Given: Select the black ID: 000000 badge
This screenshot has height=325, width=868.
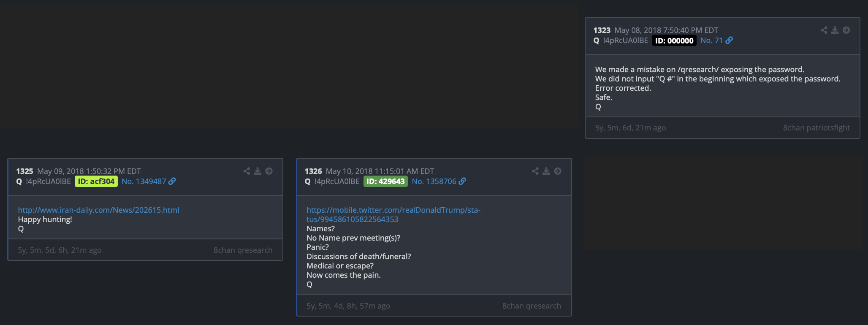Looking at the screenshot, I should click(x=674, y=41).
